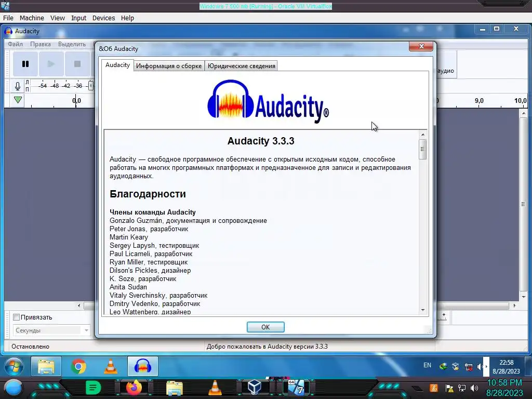Screen dimensions: 532x399
Task: Click the Audacity logo image
Action: tap(268, 101)
